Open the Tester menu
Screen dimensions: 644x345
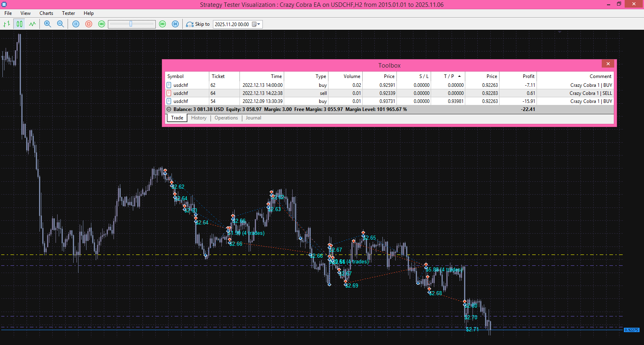click(x=68, y=13)
